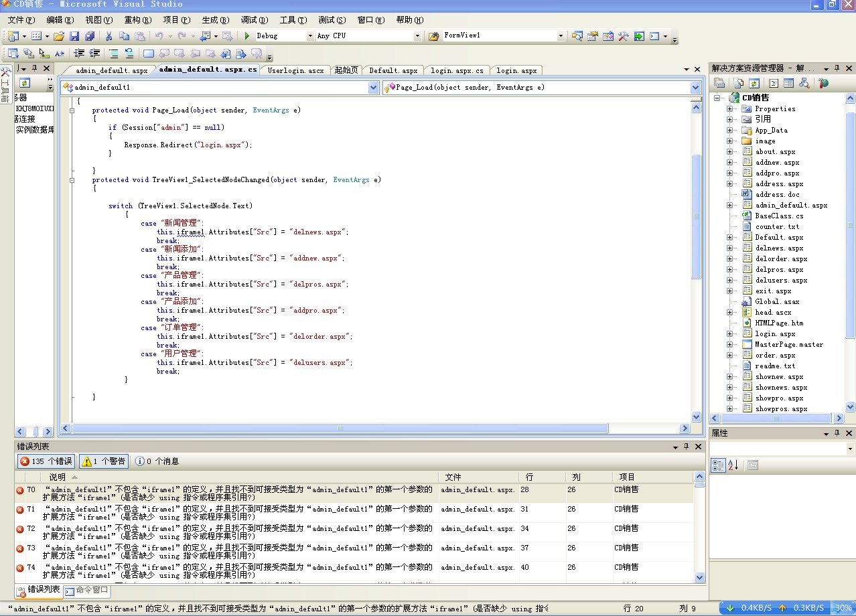Screen dimensions: 856x616
Task: Switch Properties panel to categorized view
Action: (x=719, y=465)
